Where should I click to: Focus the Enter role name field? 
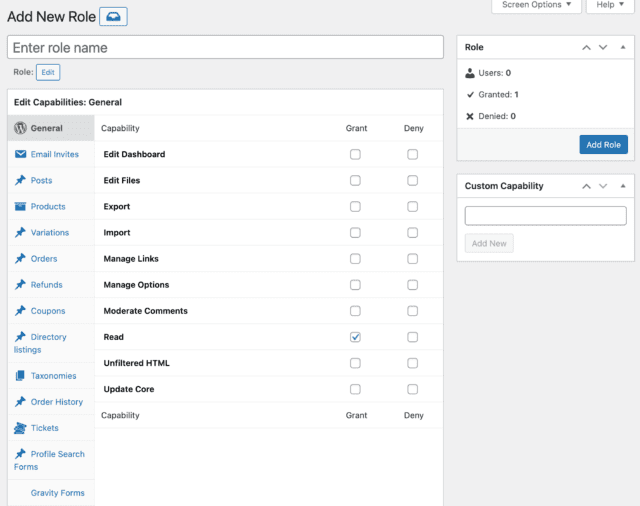point(225,48)
